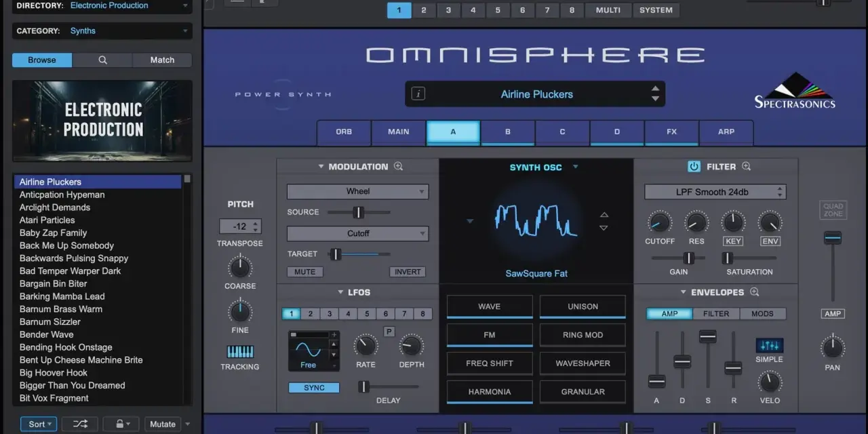
Task: Toggle the LFO Sync button
Action: pos(314,388)
